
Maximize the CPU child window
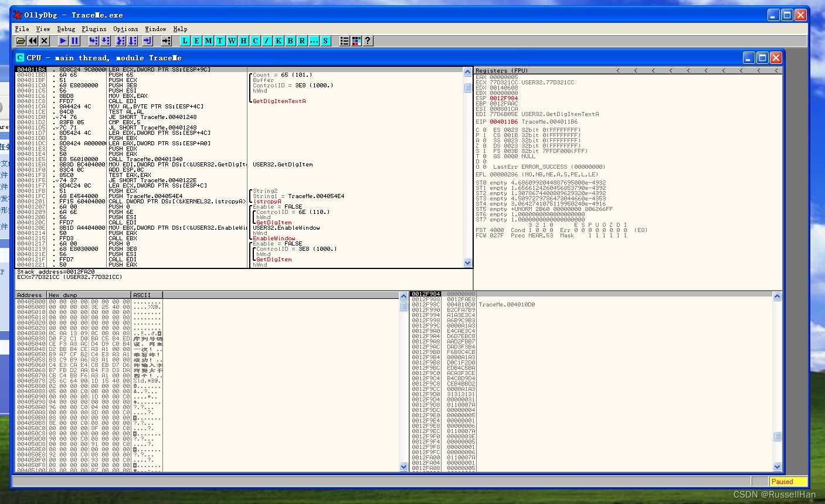pyautogui.click(x=762, y=57)
